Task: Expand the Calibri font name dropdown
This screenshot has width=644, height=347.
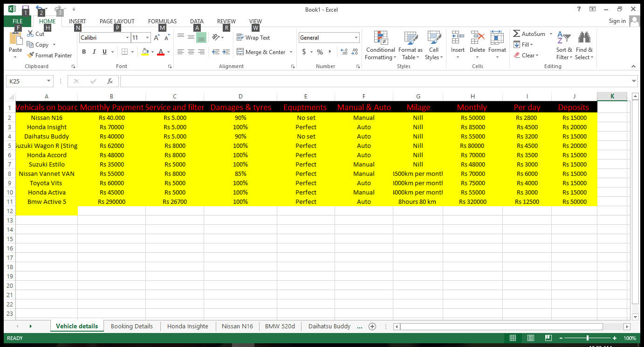Action: (x=127, y=38)
